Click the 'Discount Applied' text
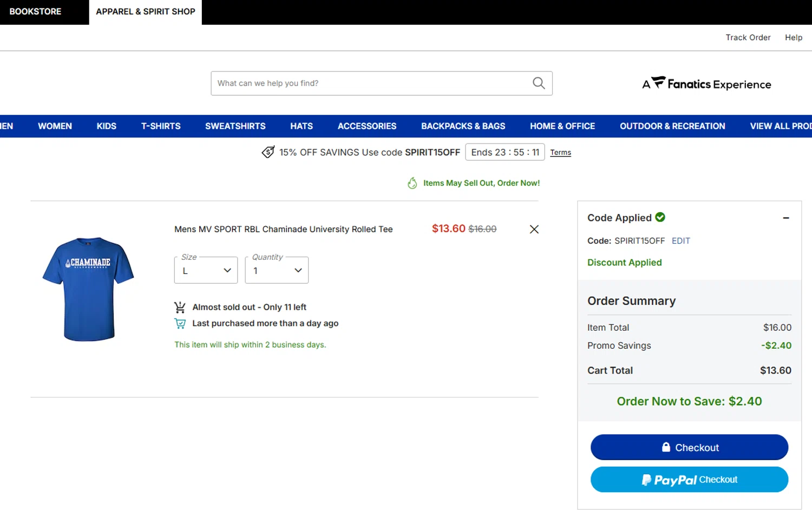This screenshot has width=812, height=510. click(625, 263)
